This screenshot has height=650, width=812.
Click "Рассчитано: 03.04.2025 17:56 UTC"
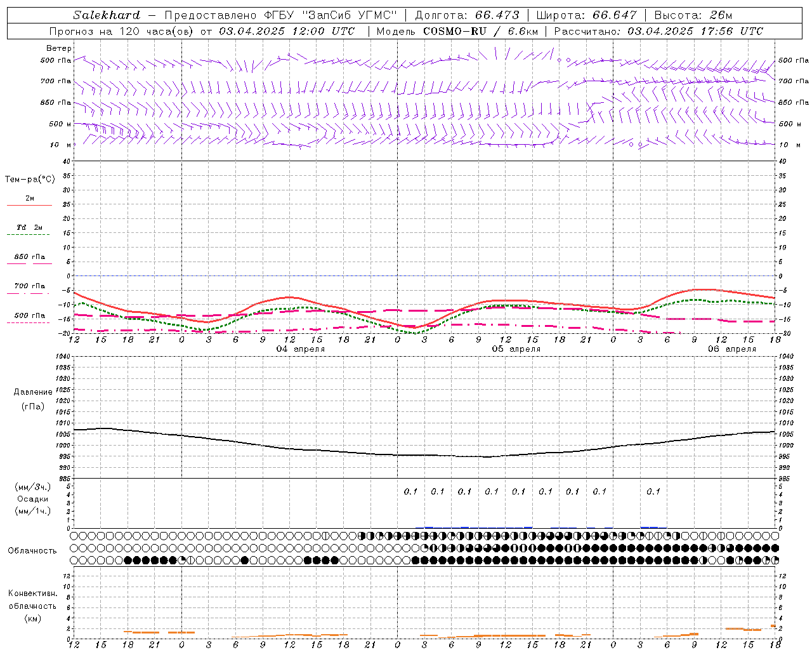tap(658, 31)
